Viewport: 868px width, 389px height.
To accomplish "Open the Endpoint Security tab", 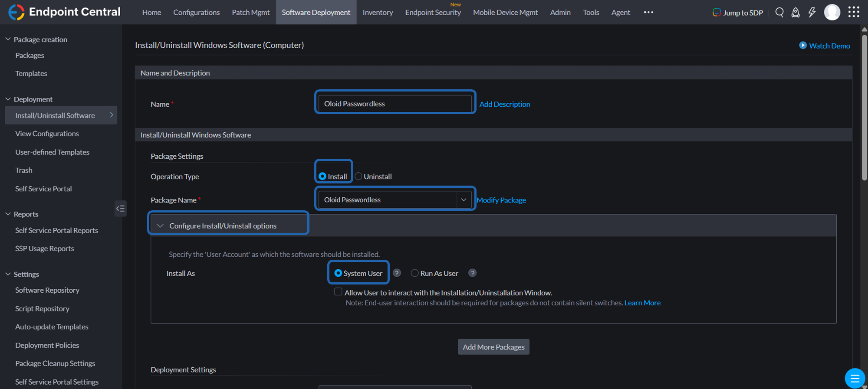I will 433,12.
